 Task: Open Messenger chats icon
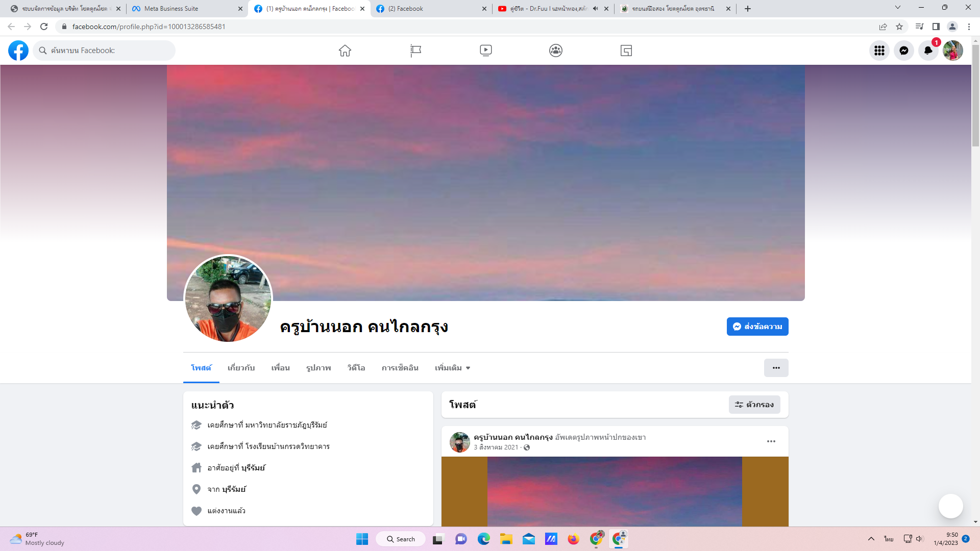(903, 51)
